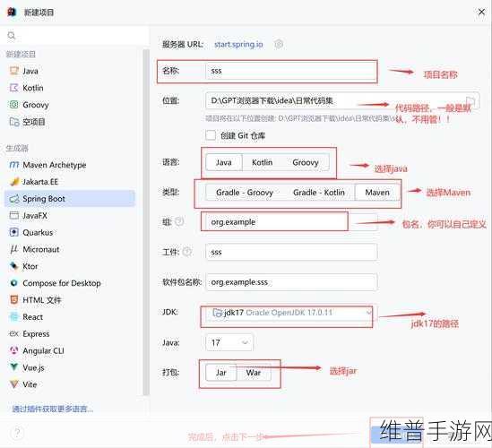Click the Express icon
The width and height of the screenshot is (492, 448).
click(x=13, y=333)
